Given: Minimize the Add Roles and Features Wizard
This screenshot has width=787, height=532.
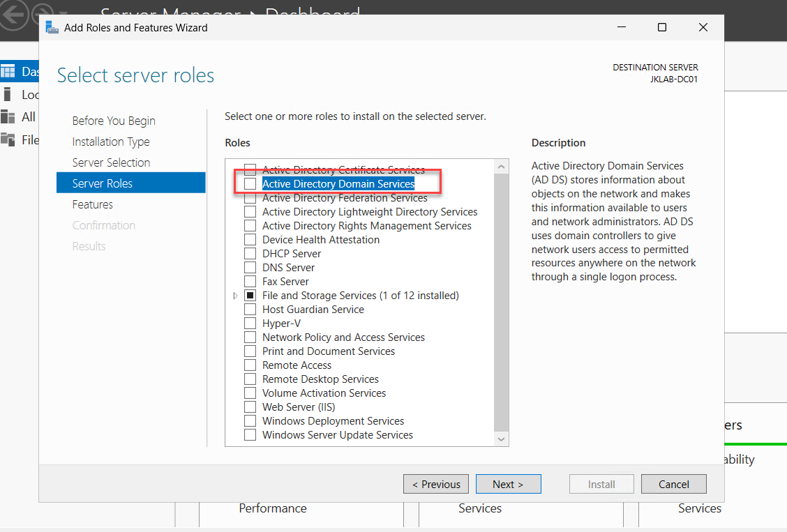Looking at the screenshot, I should [622, 27].
